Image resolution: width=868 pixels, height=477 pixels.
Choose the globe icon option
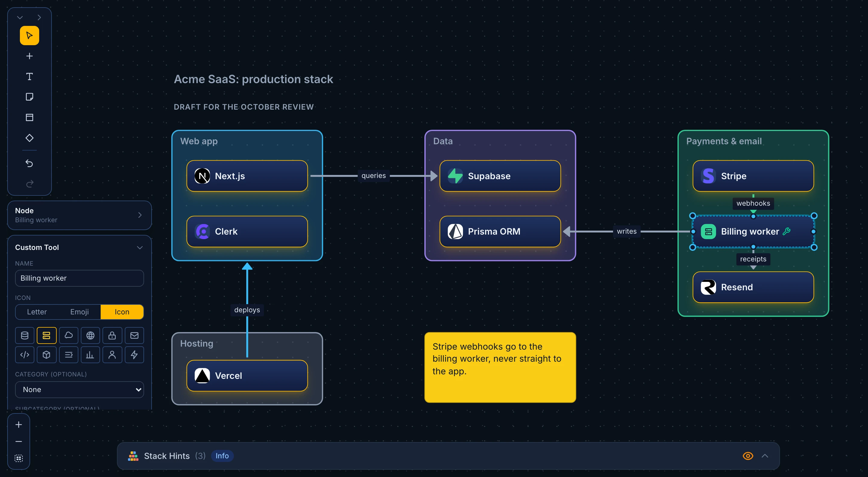click(x=90, y=335)
